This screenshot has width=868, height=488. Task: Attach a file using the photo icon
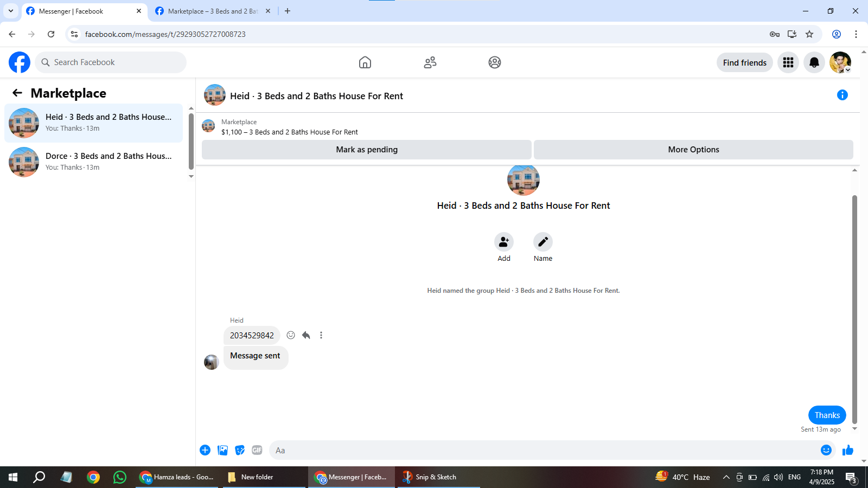(x=222, y=450)
